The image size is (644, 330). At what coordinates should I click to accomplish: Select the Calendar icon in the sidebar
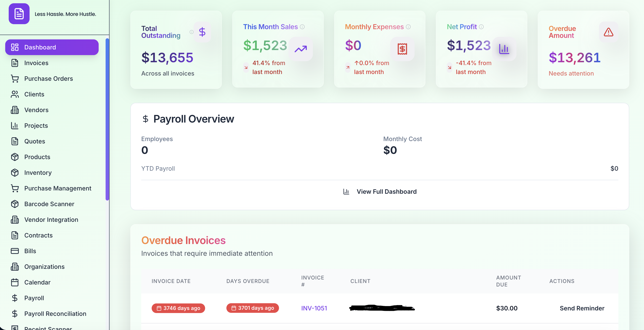coord(15,282)
